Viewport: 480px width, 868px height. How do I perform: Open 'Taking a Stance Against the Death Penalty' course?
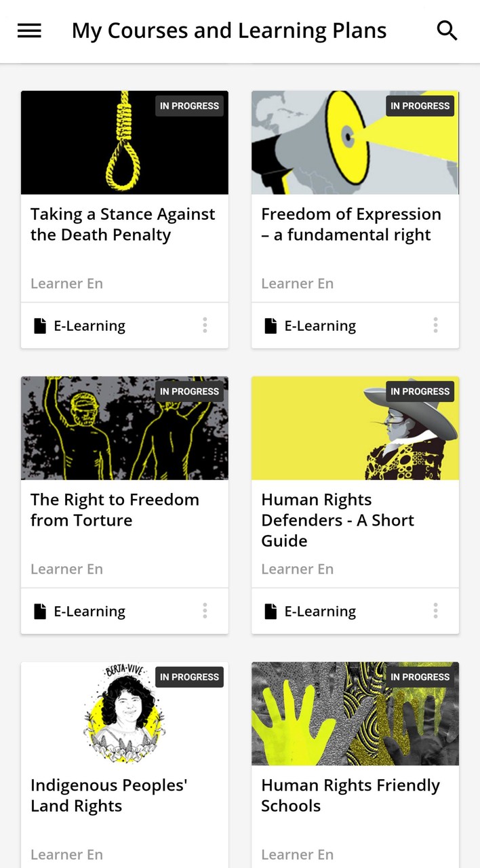point(123,224)
